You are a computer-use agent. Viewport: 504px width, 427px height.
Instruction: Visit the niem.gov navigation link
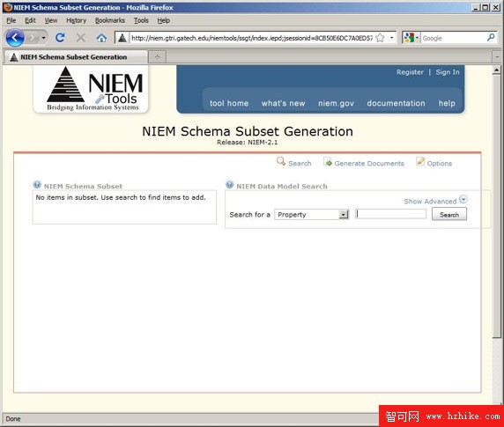point(336,103)
